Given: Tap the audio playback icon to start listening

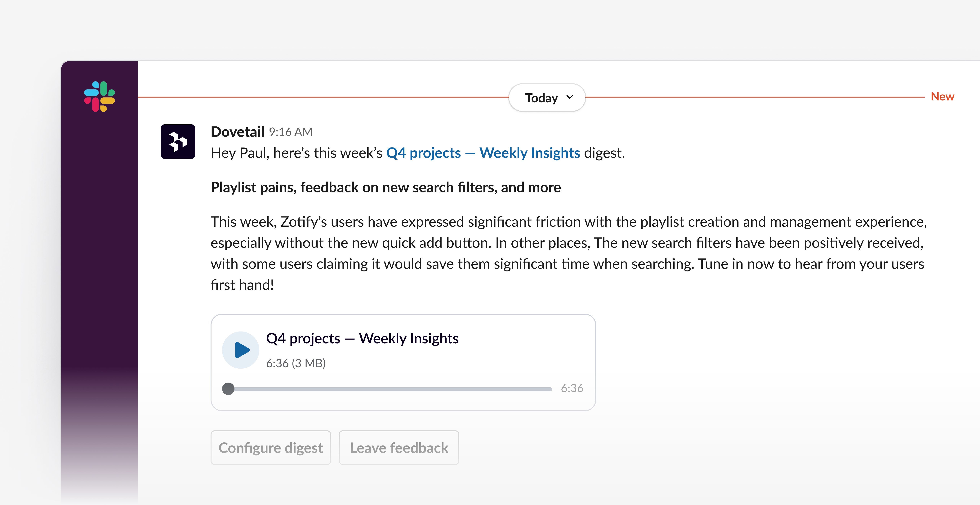Looking at the screenshot, I should [x=242, y=350].
